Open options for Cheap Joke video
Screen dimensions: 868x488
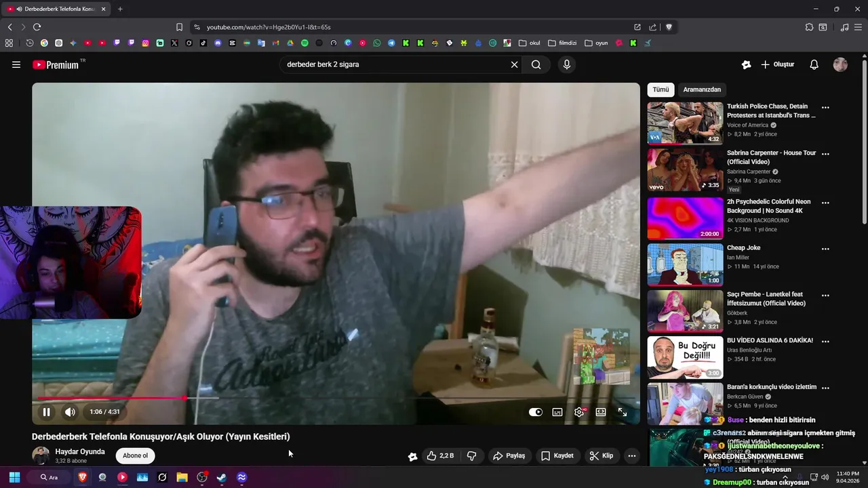[x=825, y=249]
